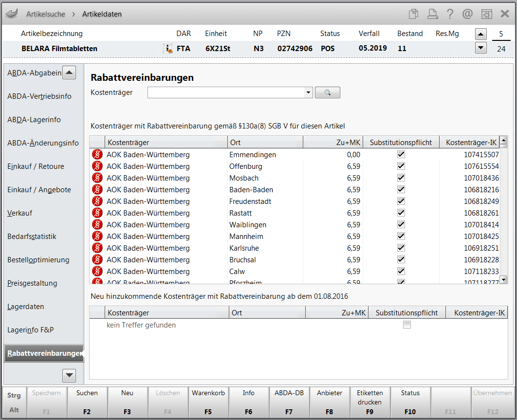Add to Warenkorb with F5 button
The image size is (517, 420).
tap(208, 402)
